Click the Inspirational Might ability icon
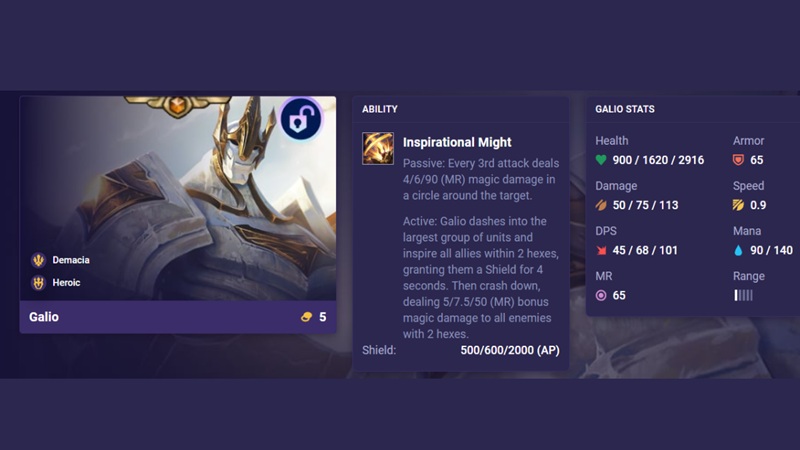 (x=378, y=148)
